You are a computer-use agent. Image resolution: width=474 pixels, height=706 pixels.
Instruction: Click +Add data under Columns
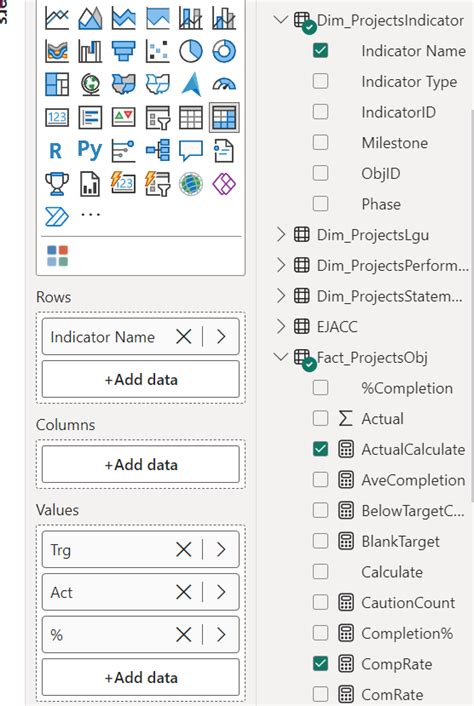click(140, 464)
